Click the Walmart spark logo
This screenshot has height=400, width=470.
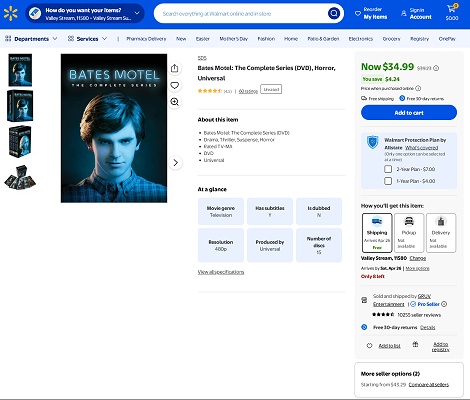(11, 13)
